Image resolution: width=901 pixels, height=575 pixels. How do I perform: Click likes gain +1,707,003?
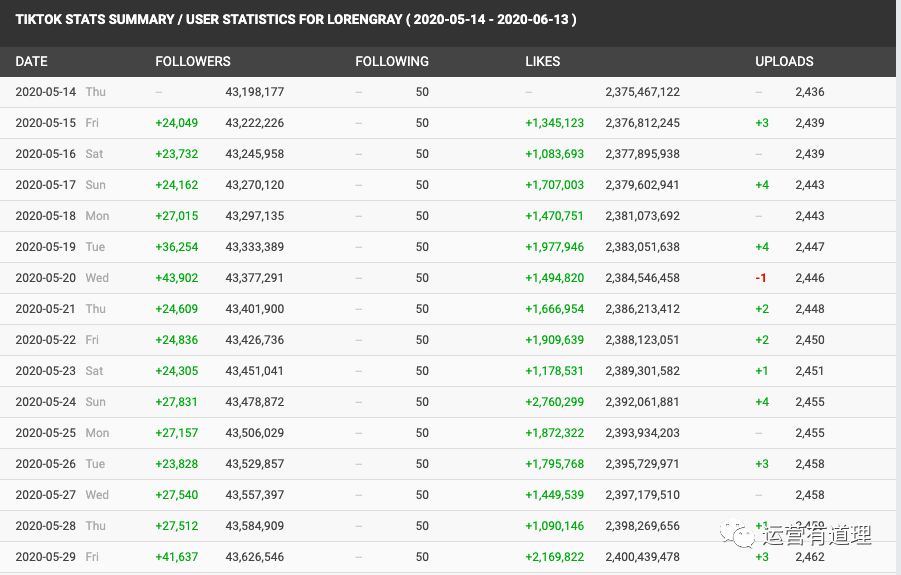coord(555,185)
